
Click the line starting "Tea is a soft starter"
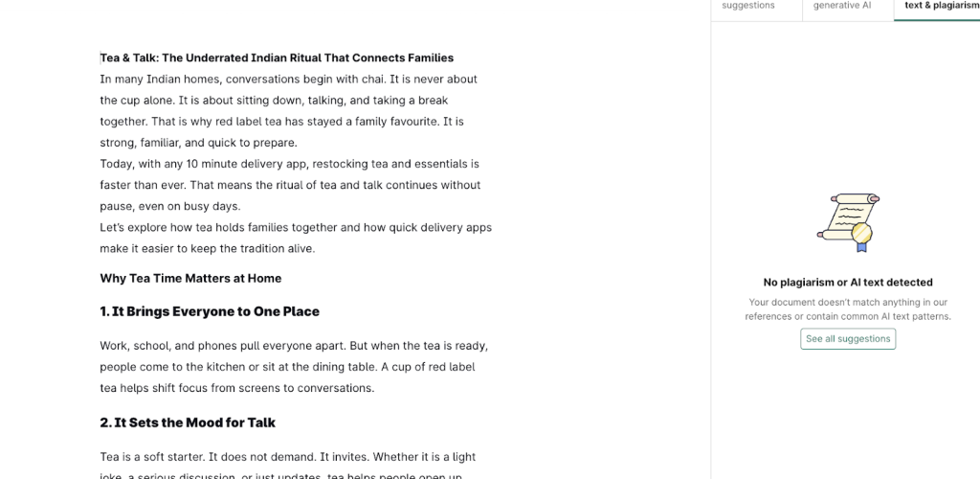point(287,457)
